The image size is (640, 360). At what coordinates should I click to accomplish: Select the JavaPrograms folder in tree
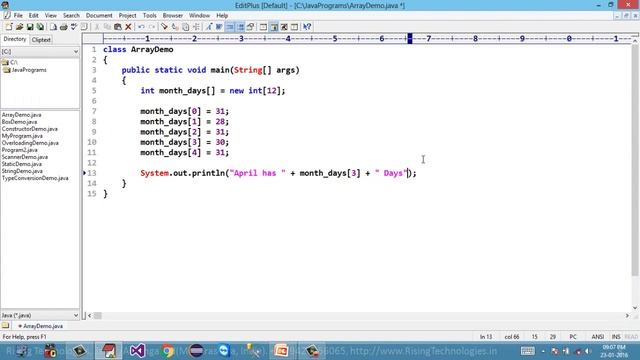(x=26, y=70)
